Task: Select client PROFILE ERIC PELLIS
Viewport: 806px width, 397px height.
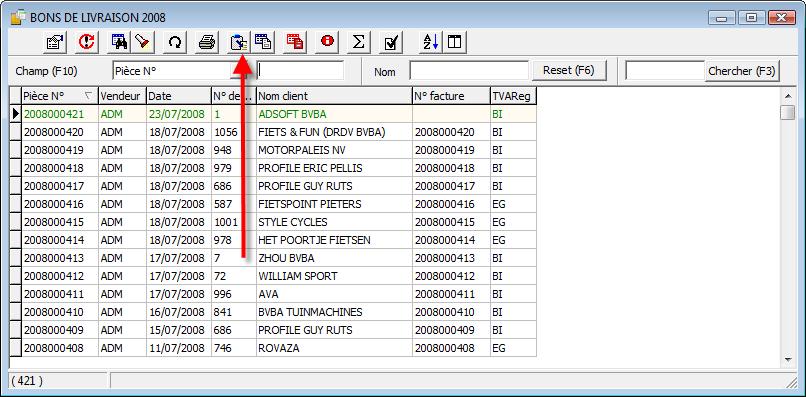Action: (310, 168)
